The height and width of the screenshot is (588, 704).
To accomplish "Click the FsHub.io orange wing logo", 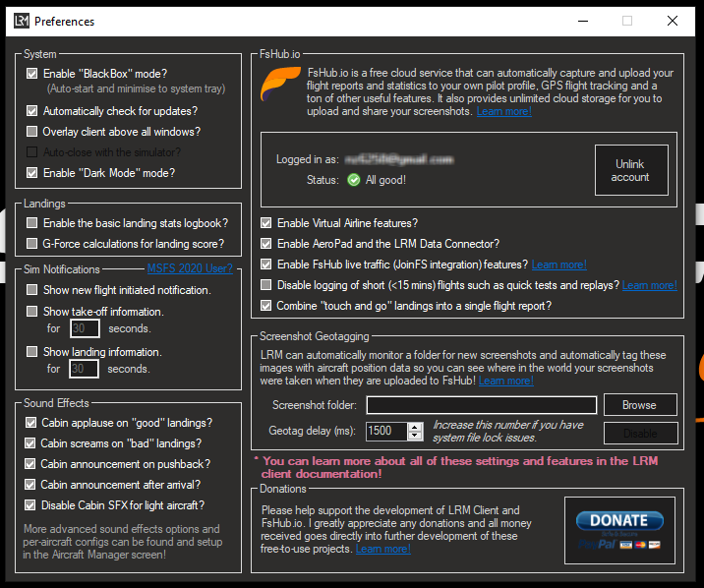I will coord(280,84).
